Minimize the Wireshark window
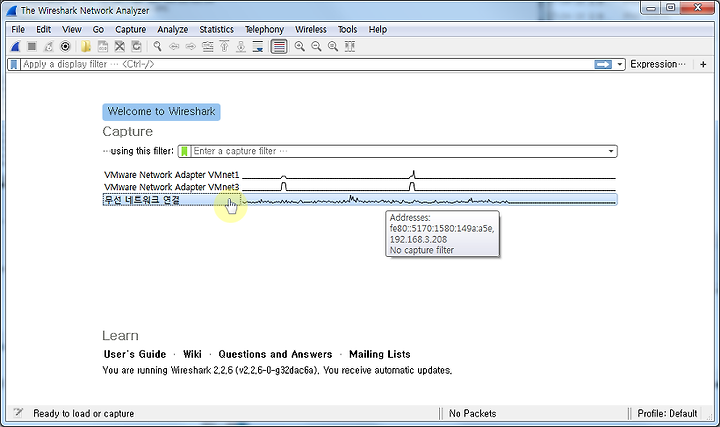Screen dimensions: 720x427 (x=652, y=8)
